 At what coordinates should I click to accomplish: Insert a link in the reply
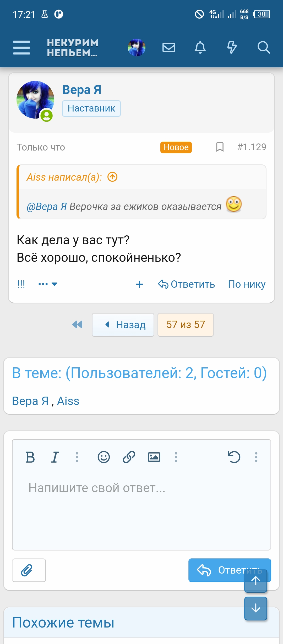click(x=129, y=457)
